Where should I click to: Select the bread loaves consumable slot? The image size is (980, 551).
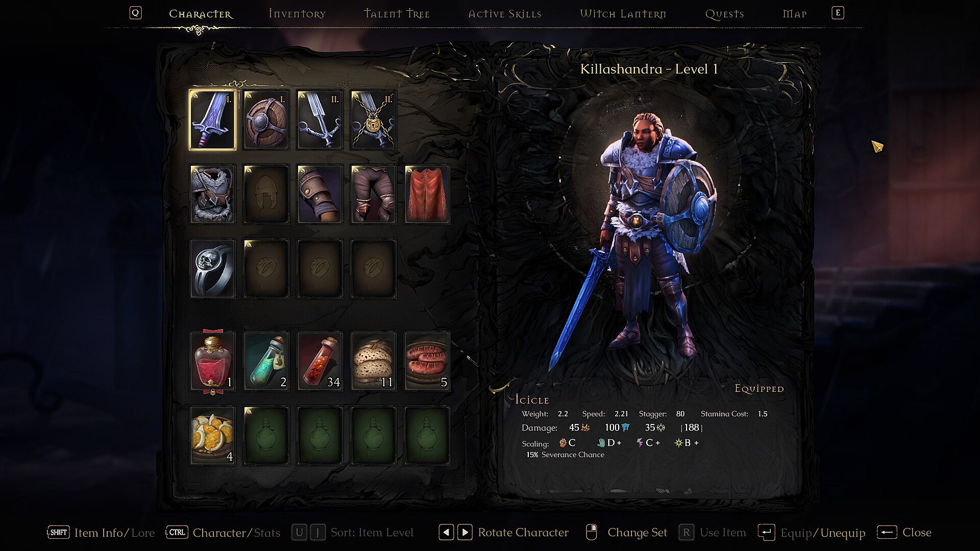pos(373,361)
